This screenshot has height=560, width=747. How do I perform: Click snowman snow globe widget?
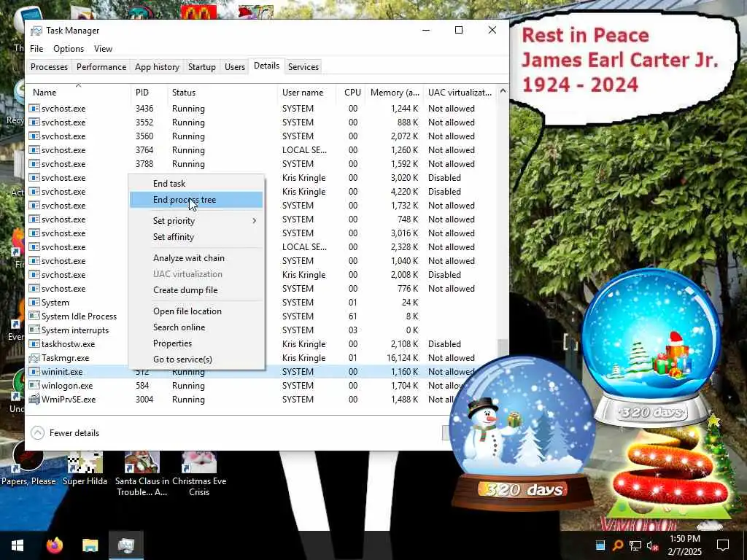tap(523, 433)
